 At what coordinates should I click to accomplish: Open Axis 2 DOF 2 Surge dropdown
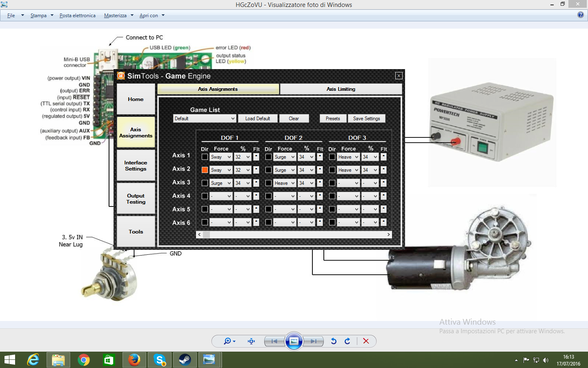[285, 170]
